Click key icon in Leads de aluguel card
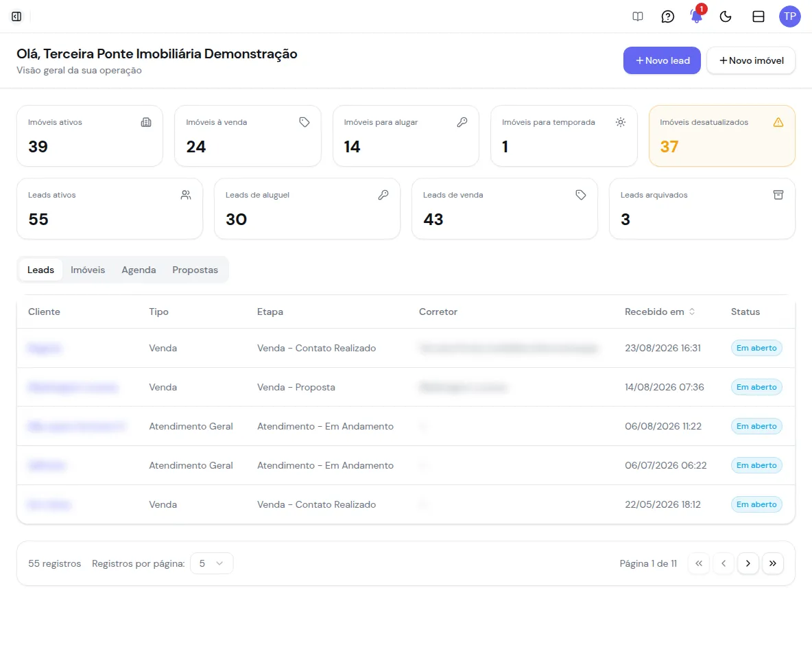The width and height of the screenshot is (812, 645). (383, 195)
